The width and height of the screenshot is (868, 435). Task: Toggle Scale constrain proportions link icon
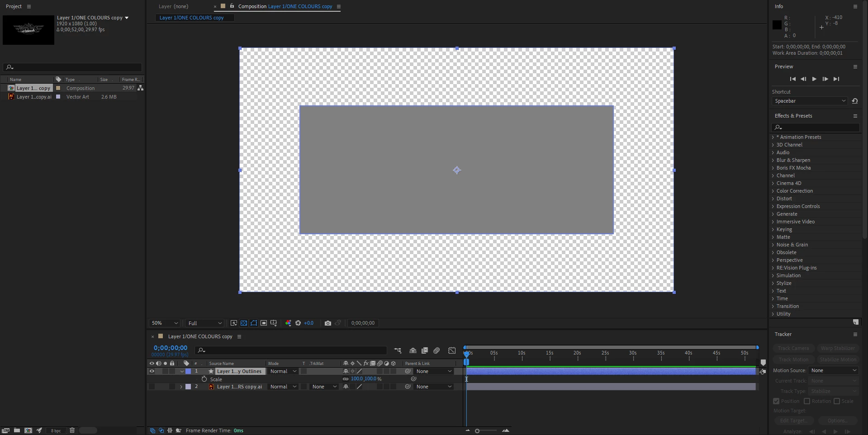tap(346, 379)
